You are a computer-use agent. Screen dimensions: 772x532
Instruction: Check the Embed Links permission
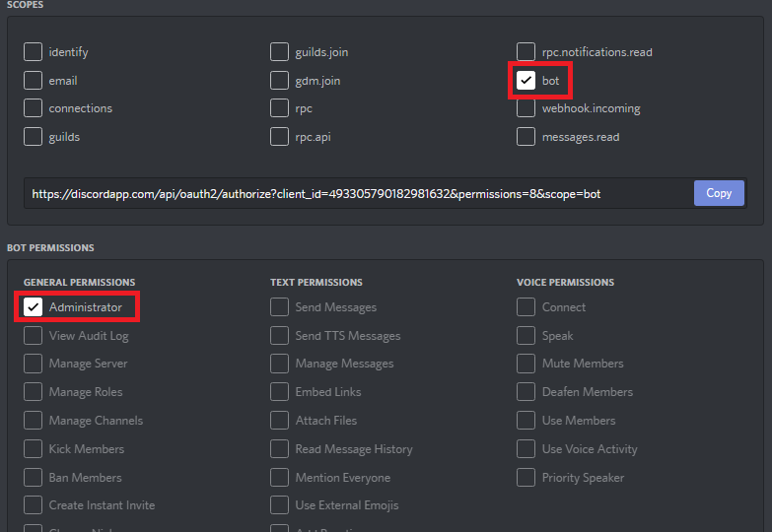(279, 392)
